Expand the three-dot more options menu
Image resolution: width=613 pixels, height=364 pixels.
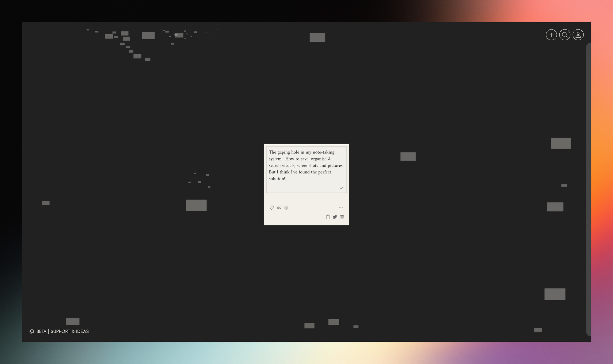[x=341, y=208]
